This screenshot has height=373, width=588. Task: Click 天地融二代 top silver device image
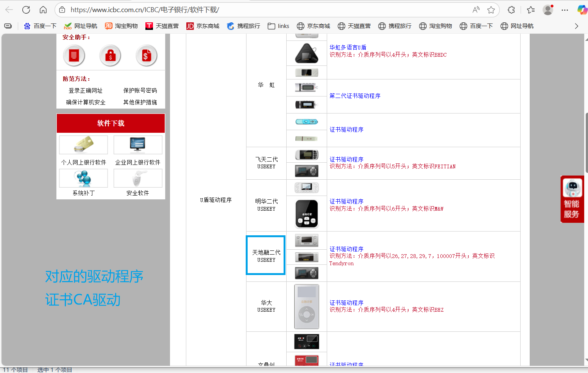pyautogui.click(x=307, y=240)
